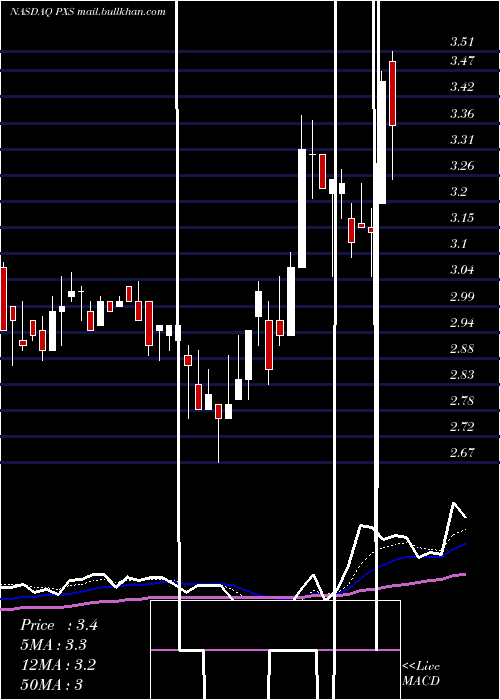Click the 3.36 price axis label
Viewport: 500px width, 700px height.
[x=462, y=113]
